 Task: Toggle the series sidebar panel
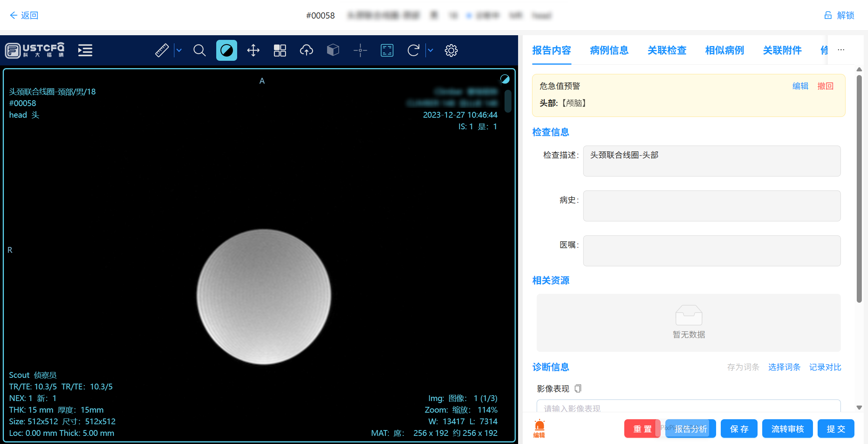click(85, 50)
